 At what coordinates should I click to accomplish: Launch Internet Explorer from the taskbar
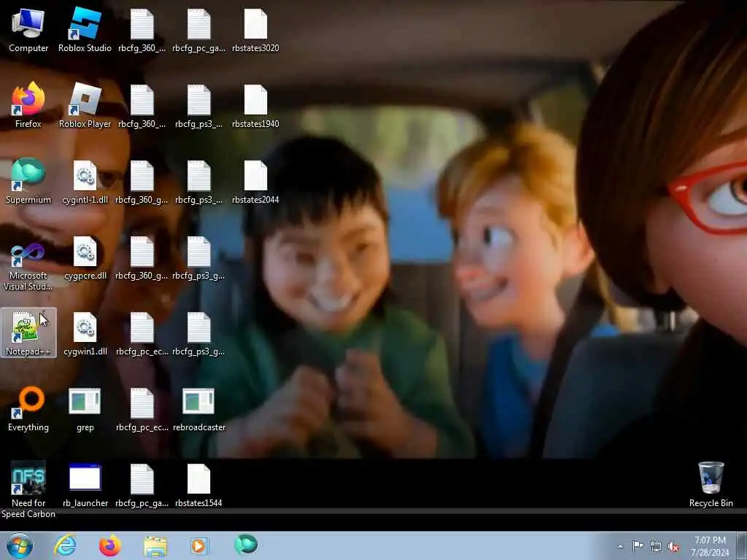point(65,545)
